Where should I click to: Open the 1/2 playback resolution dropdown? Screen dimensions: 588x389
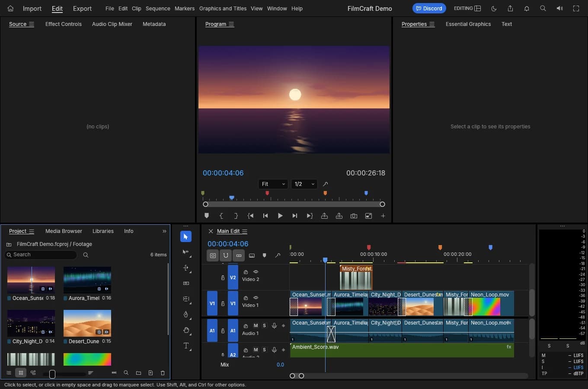point(304,184)
